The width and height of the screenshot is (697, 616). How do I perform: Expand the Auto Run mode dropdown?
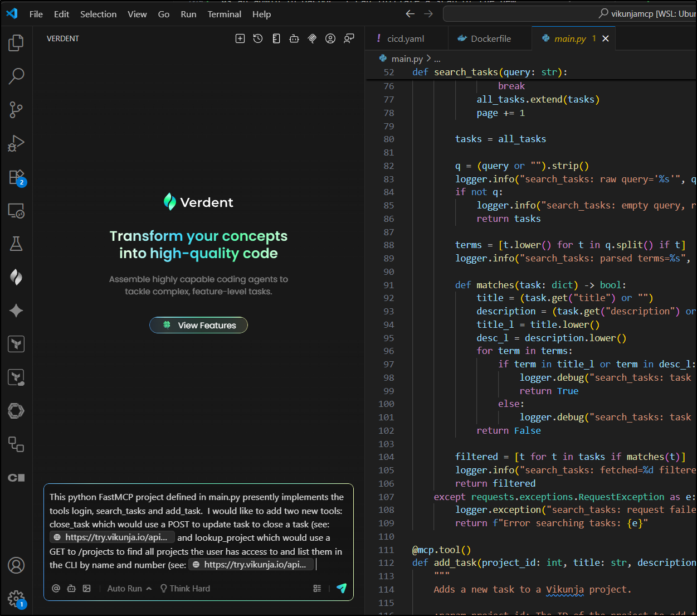(x=129, y=588)
